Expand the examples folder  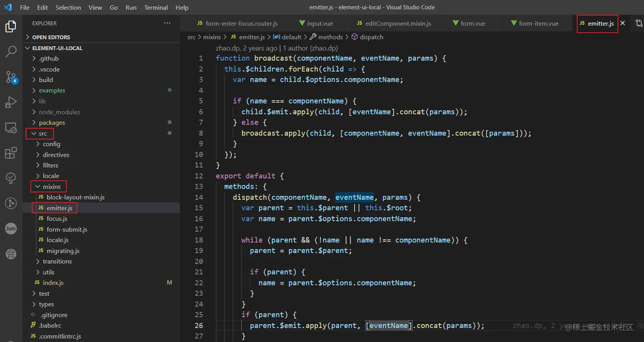tap(101, 90)
